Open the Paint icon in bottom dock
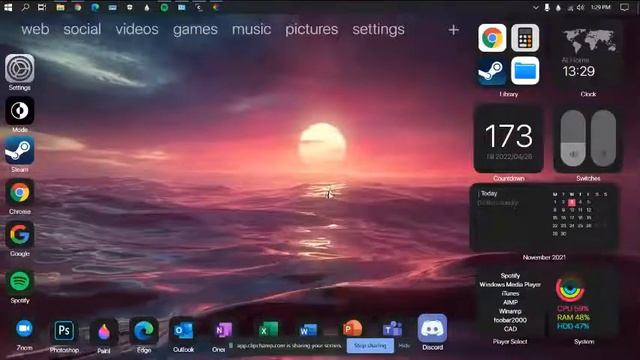640x360 pixels. point(104,331)
